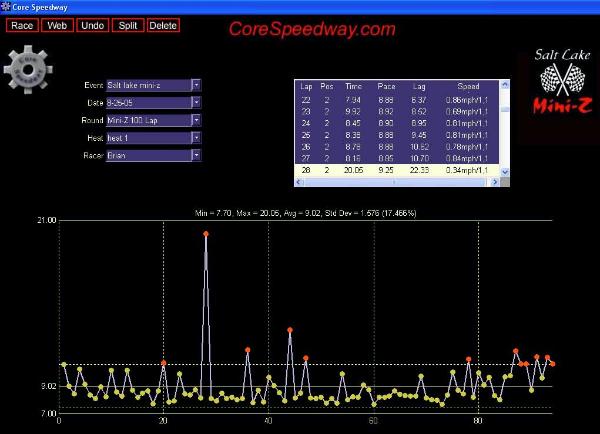Expand the Event dropdown arrow

pyautogui.click(x=196, y=85)
